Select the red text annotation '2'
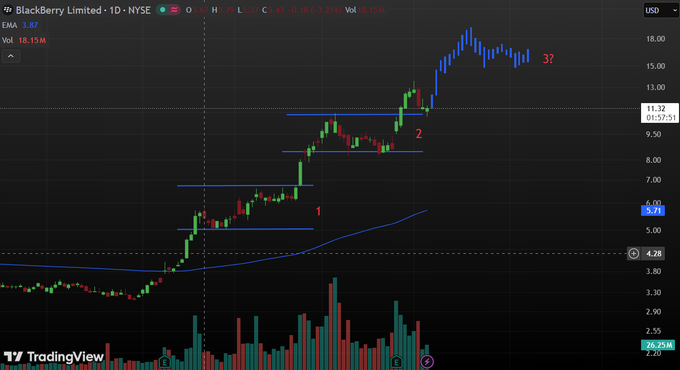The height and width of the screenshot is (370, 680). (418, 134)
